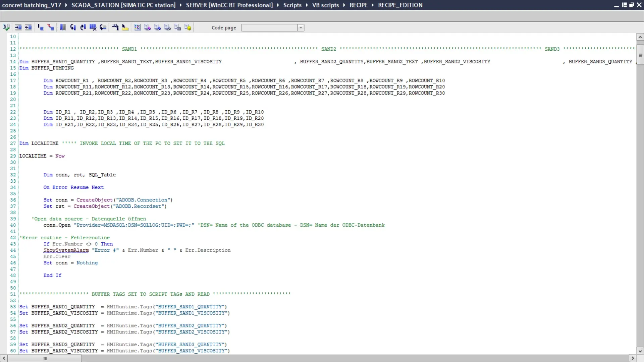Click the yellow cube script icon
Image resolution: width=644 pixels, height=362 pixels.
(x=188, y=27)
